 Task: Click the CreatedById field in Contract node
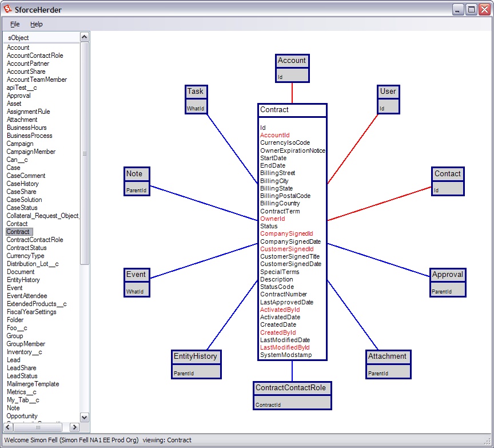(278, 332)
